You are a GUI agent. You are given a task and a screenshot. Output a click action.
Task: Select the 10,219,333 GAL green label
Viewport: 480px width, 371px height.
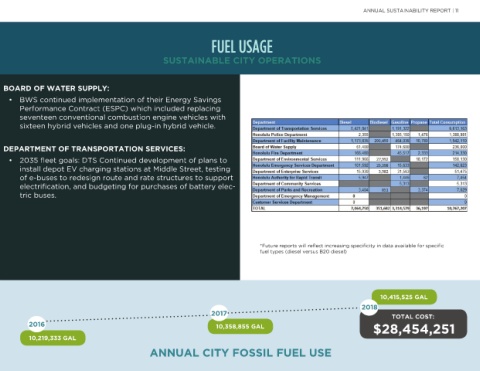pyautogui.click(x=53, y=338)
